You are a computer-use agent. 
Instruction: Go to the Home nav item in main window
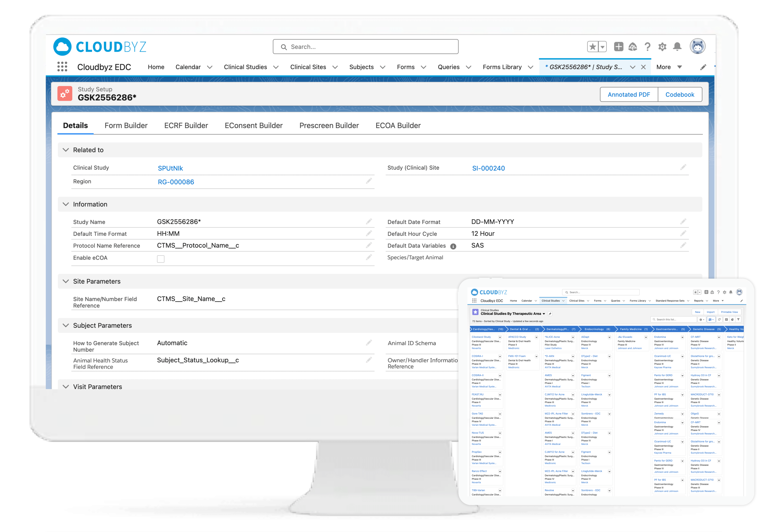click(x=156, y=67)
